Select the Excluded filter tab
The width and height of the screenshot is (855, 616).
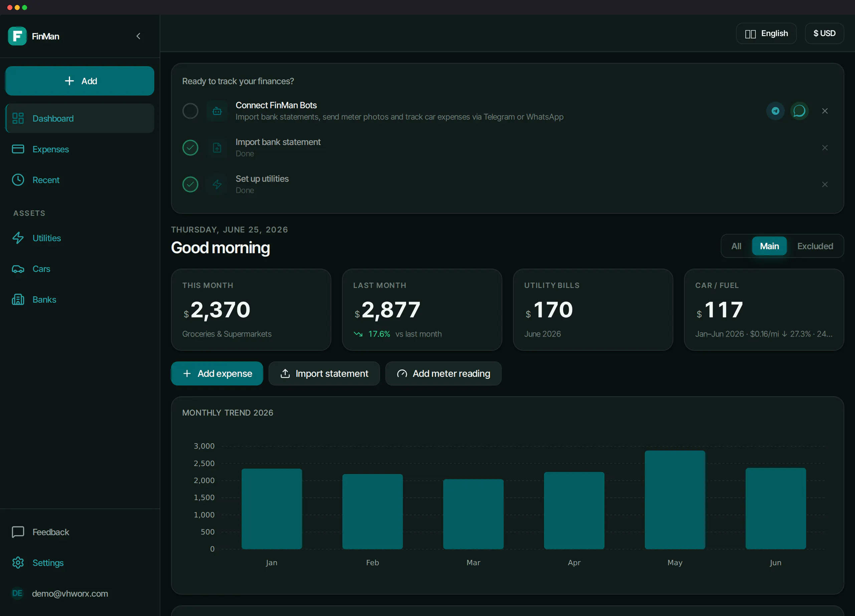(x=815, y=246)
